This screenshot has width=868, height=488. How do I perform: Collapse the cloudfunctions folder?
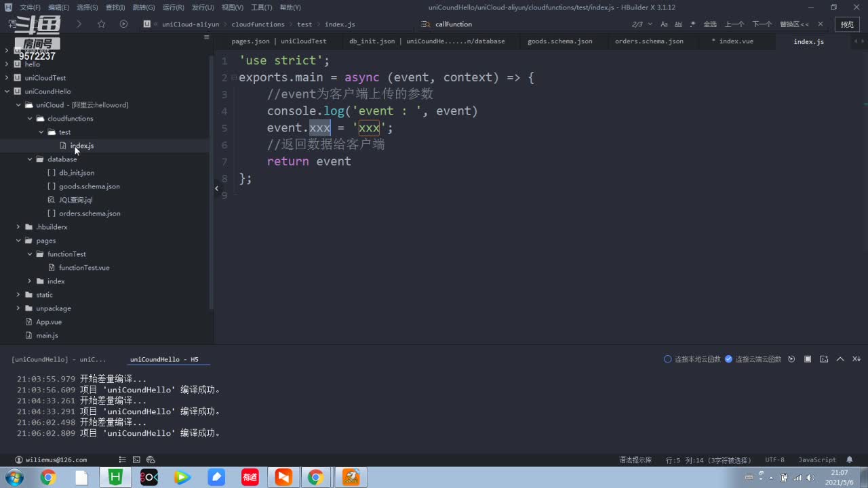[30, 119]
